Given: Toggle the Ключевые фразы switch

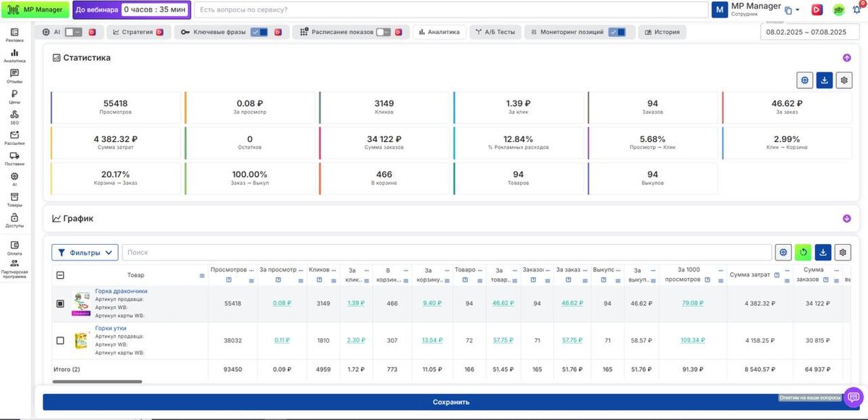Looking at the screenshot, I should coord(258,33).
